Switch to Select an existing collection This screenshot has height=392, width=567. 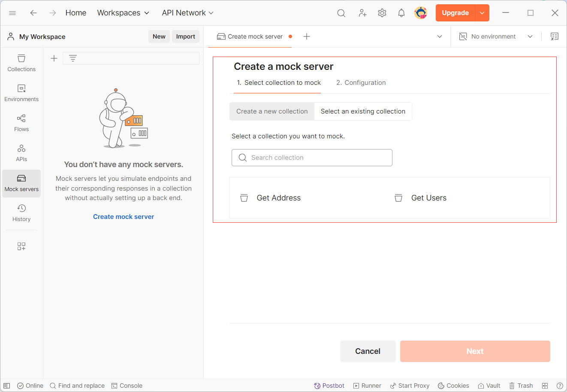363,111
